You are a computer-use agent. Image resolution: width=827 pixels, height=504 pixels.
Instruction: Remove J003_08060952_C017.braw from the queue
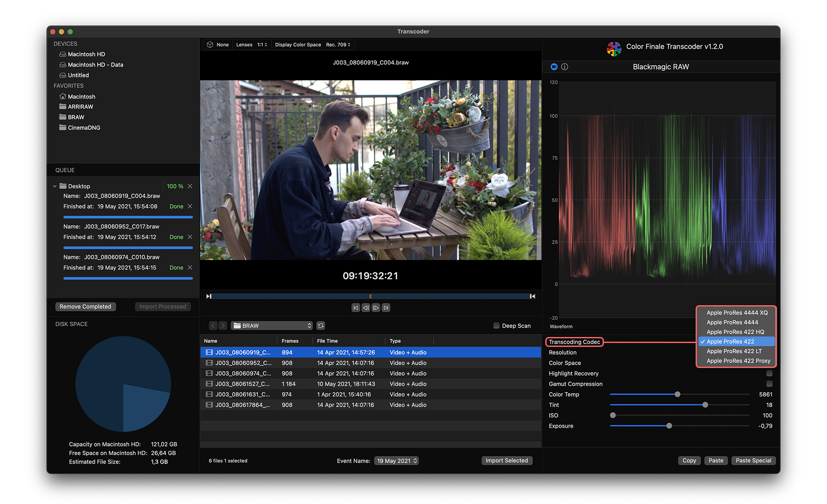190,237
